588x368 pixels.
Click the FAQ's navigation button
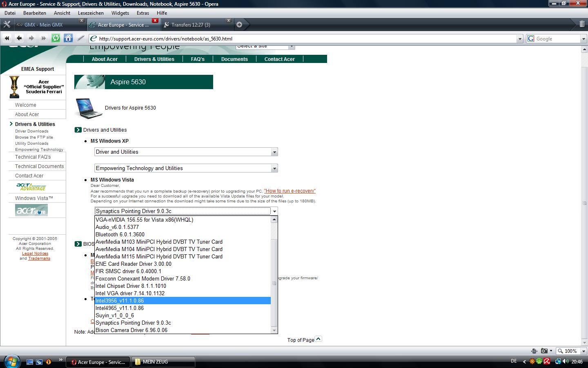(198, 59)
